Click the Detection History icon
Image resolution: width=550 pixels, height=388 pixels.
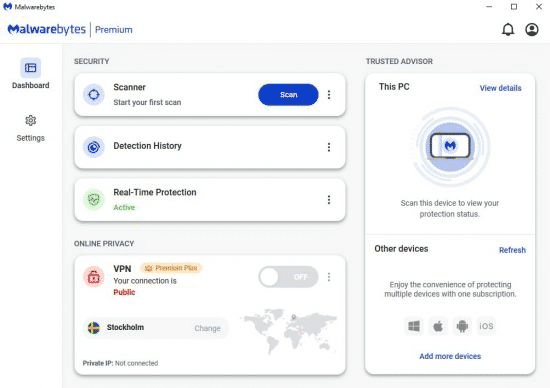94,147
